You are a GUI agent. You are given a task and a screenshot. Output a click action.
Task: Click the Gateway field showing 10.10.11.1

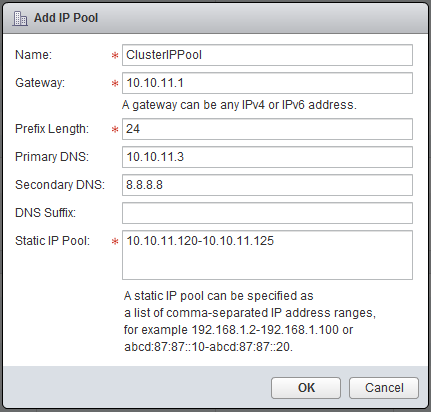click(x=267, y=83)
